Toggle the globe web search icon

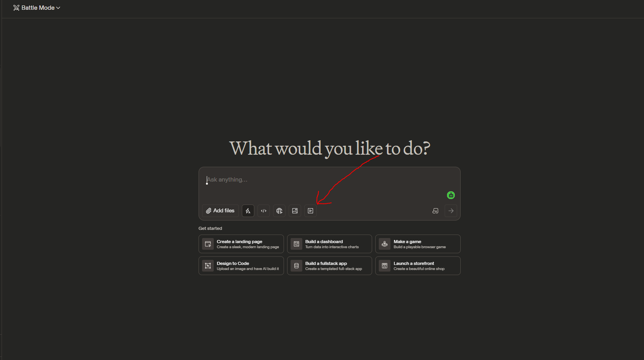(279, 211)
